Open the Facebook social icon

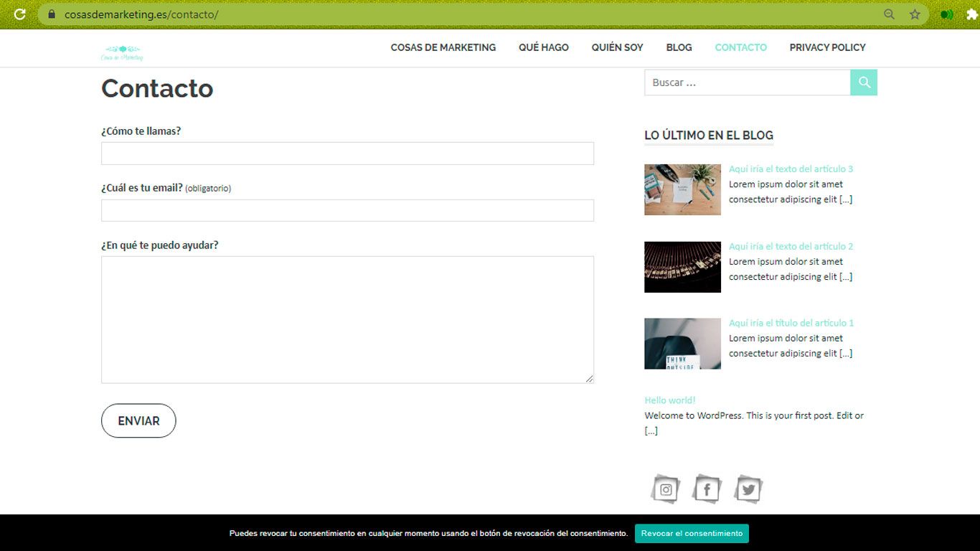(707, 490)
